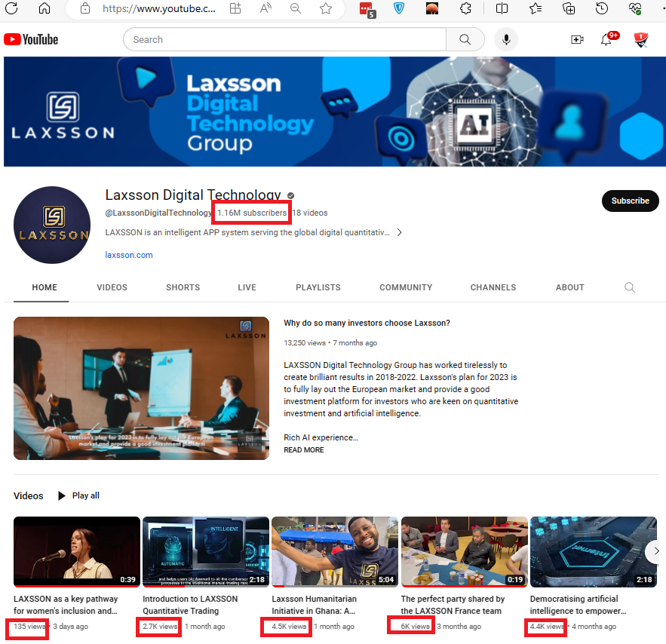
Task: Switch to the HOME tab
Action: pos(45,287)
